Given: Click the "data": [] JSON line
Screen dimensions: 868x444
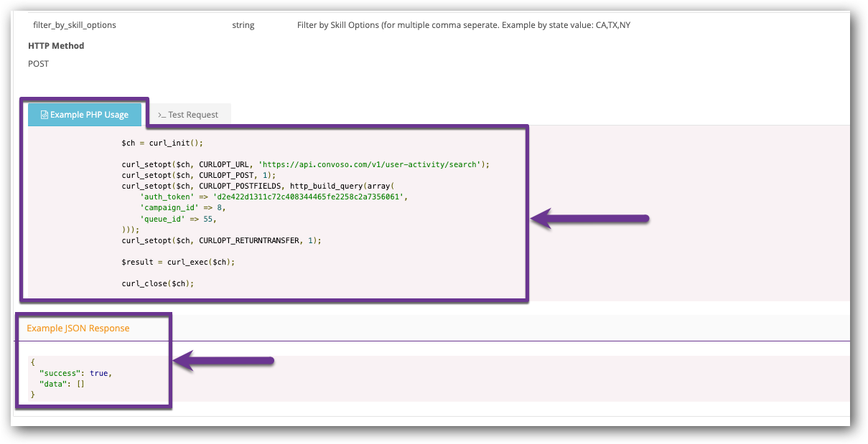Looking at the screenshot, I should 62,384.
